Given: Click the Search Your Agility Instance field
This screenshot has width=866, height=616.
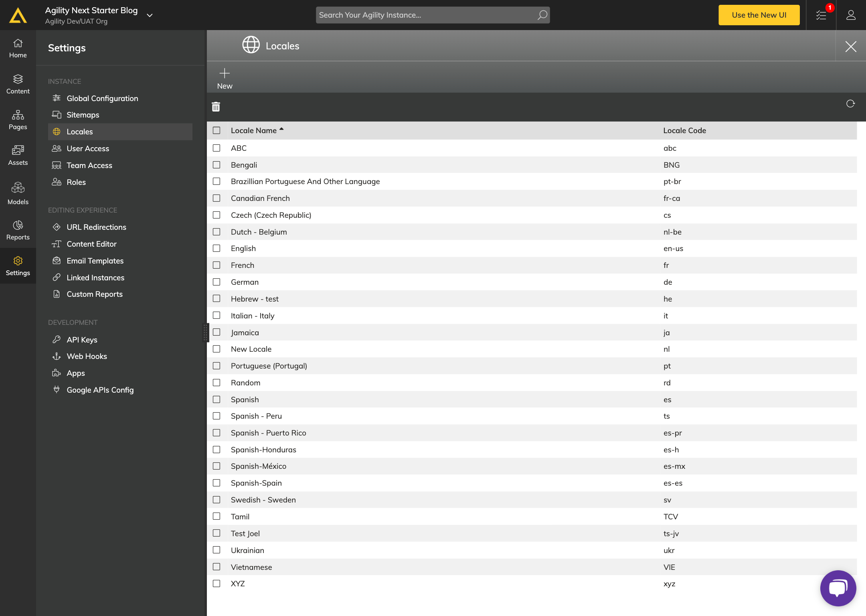Looking at the screenshot, I should (x=425, y=15).
